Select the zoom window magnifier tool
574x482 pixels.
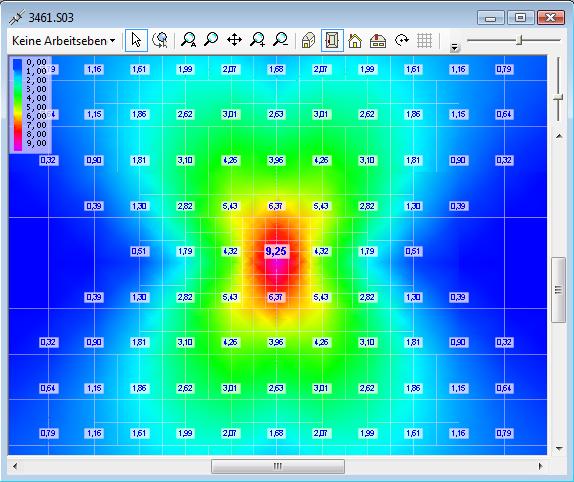coord(211,40)
